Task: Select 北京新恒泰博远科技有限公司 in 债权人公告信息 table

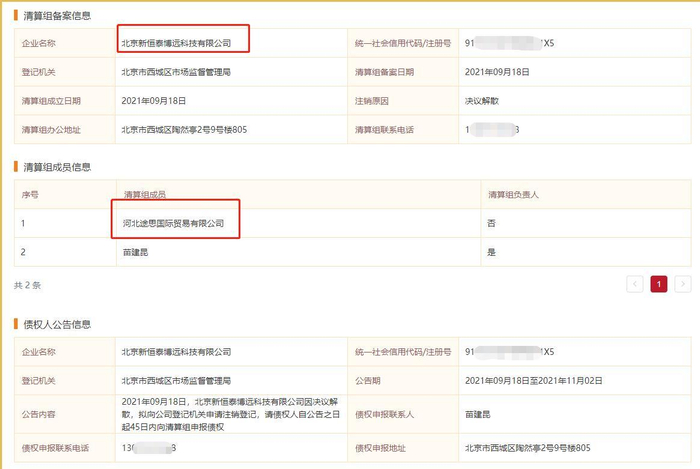Action: [x=176, y=352]
